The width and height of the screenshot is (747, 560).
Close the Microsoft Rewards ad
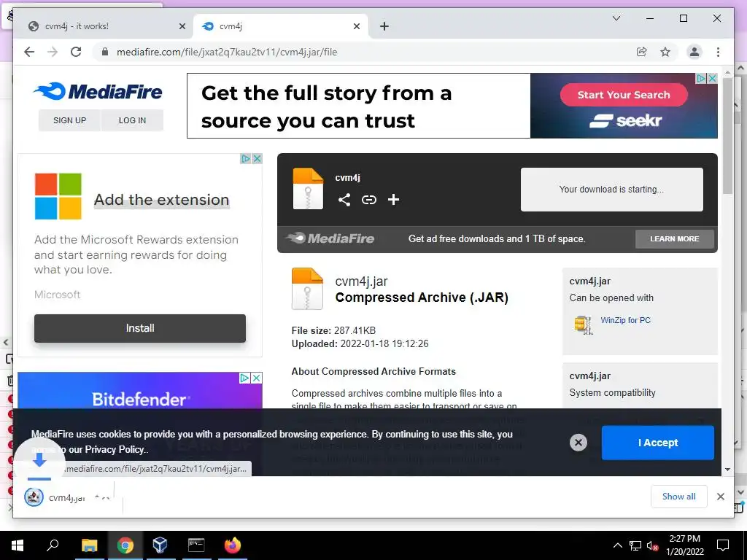[257, 158]
